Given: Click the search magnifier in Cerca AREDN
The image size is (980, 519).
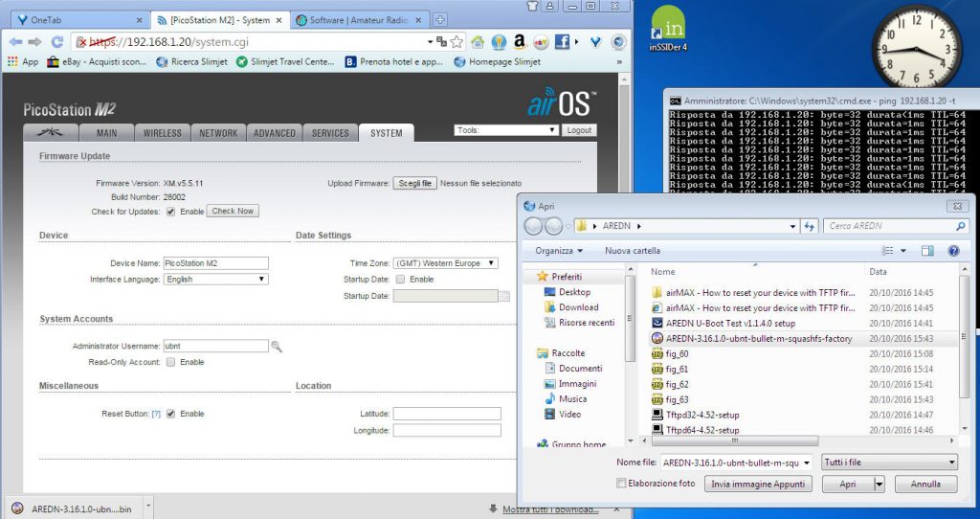Looking at the screenshot, I should 960,226.
